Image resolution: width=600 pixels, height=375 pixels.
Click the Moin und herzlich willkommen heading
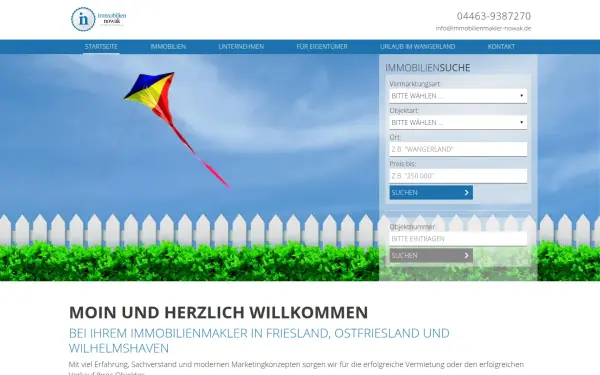click(x=218, y=313)
